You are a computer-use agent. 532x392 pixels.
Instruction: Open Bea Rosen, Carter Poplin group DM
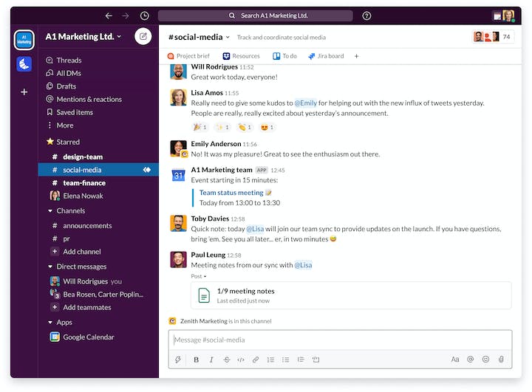click(98, 295)
